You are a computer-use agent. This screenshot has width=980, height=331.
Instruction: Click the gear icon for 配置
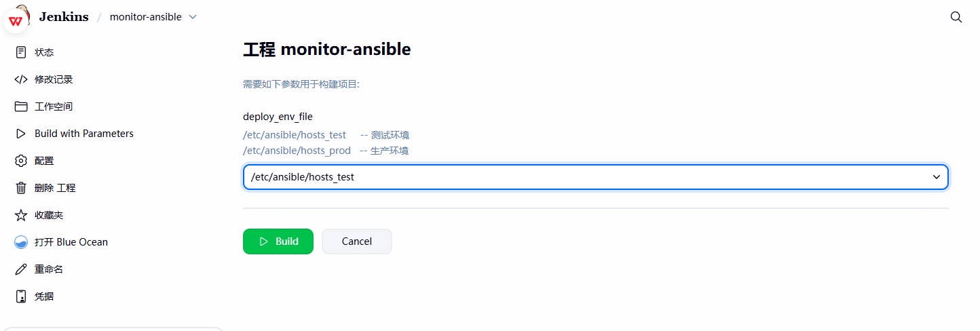tap(21, 161)
